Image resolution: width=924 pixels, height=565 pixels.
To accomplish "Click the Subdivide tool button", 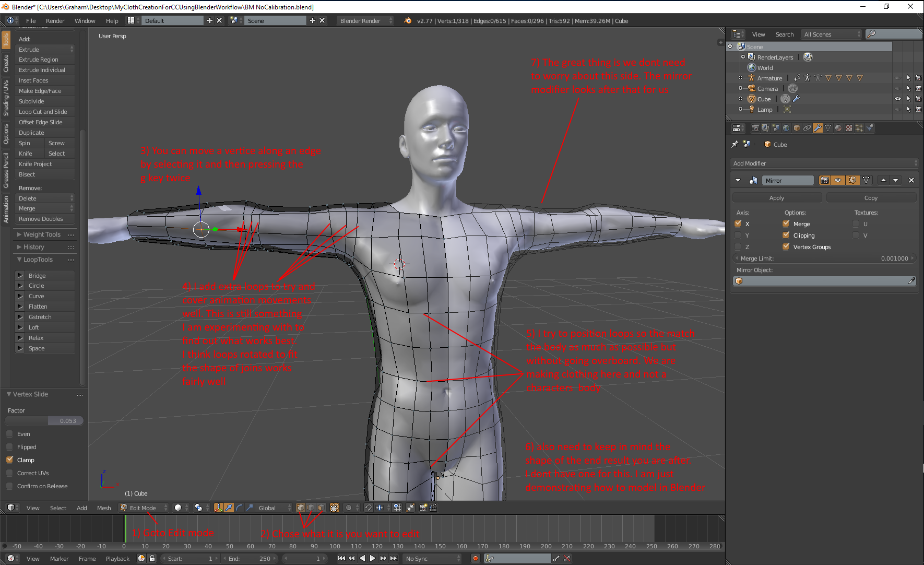I will coord(45,101).
